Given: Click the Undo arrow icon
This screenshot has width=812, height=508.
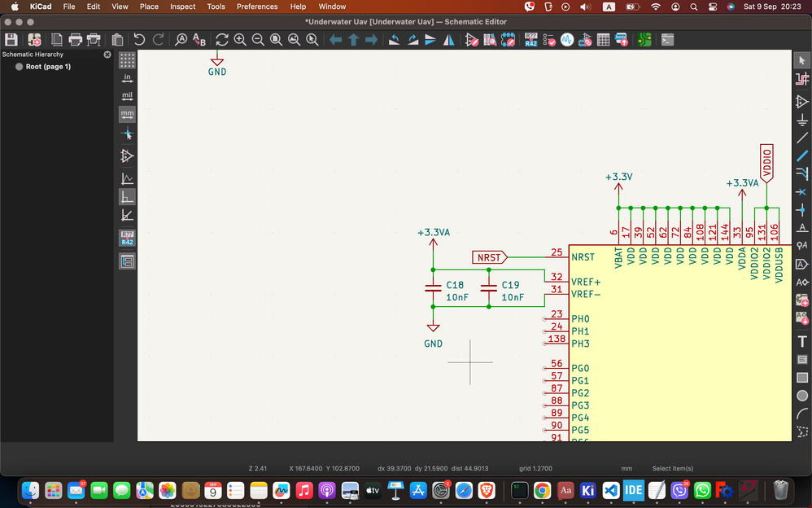Looking at the screenshot, I should pyautogui.click(x=139, y=39).
